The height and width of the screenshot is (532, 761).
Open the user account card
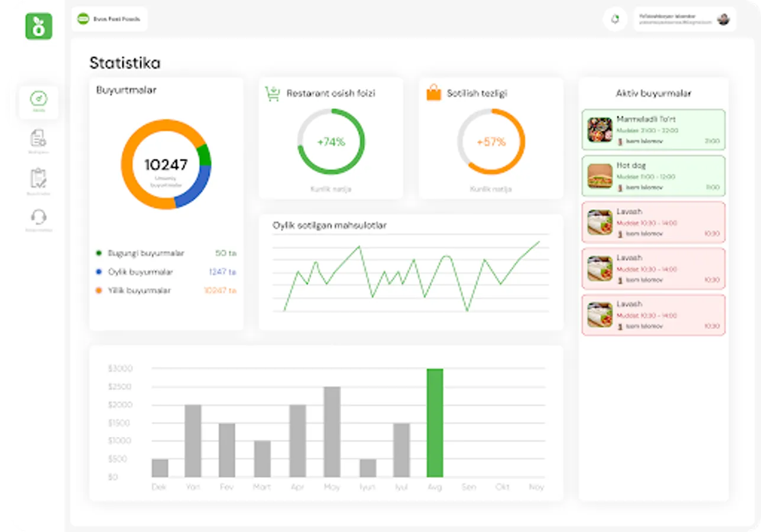click(x=685, y=20)
